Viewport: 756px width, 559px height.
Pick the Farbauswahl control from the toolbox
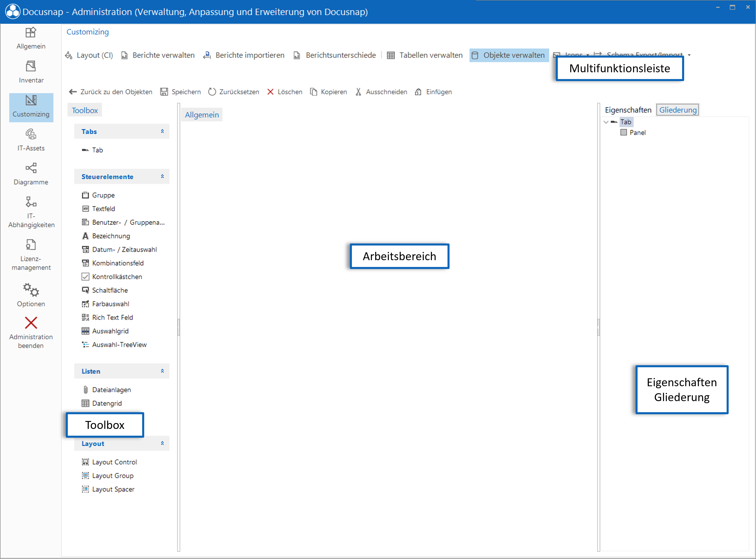tap(106, 304)
